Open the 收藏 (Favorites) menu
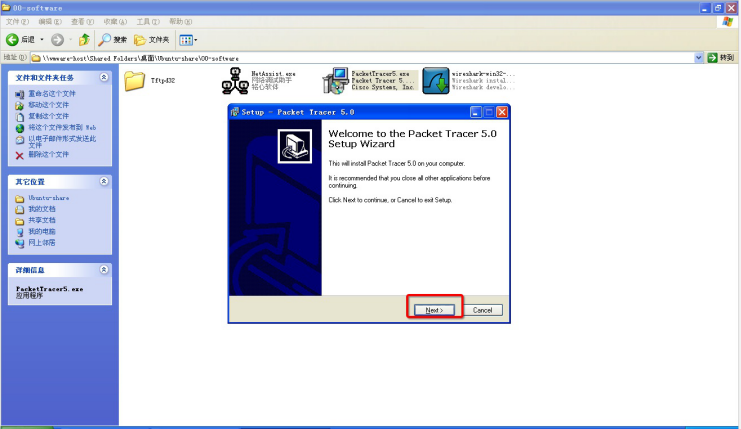The height and width of the screenshot is (429, 741). (x=115, y=22)
